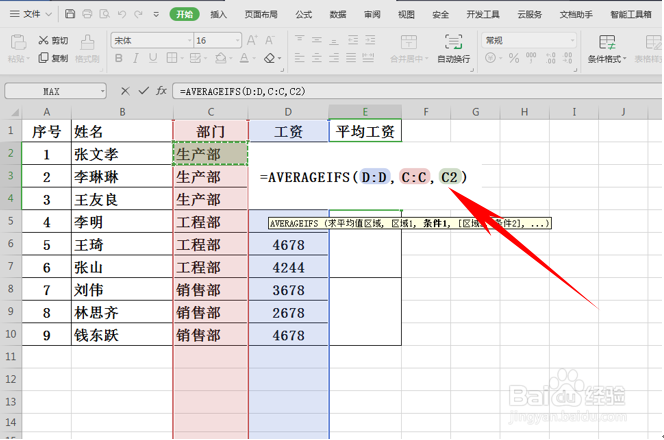Viewport: 664px width, 440px height.
Task: Select column E header
Action: pos(365,112)
